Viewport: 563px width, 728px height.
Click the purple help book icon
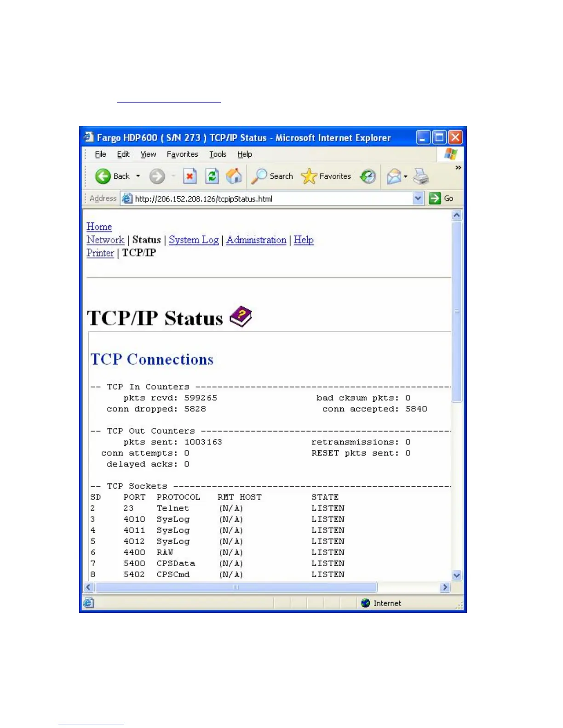[x=241, y=317]
